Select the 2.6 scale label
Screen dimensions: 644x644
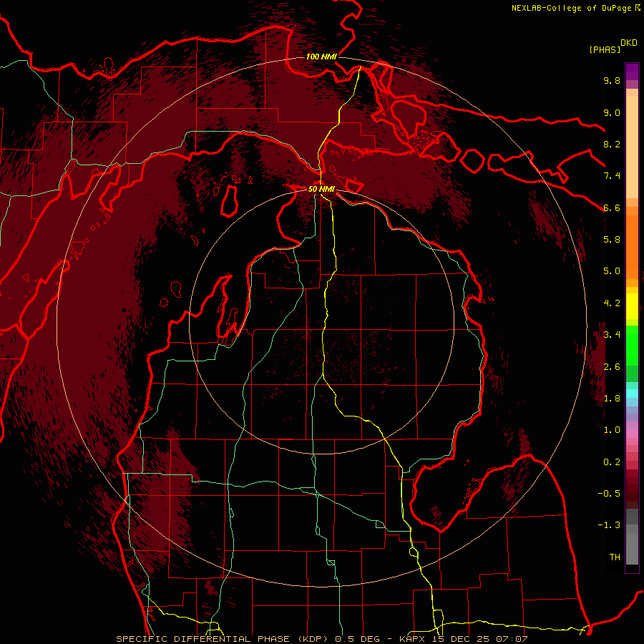(x=612, y=367)
